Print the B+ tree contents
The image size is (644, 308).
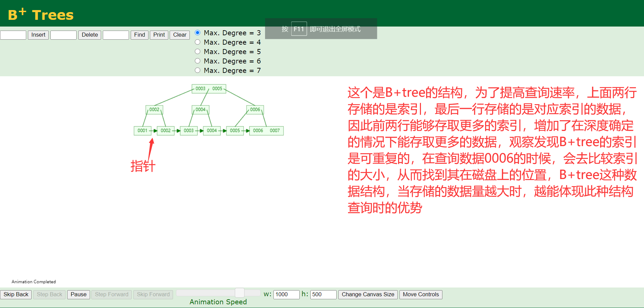[x=159, y=35]
